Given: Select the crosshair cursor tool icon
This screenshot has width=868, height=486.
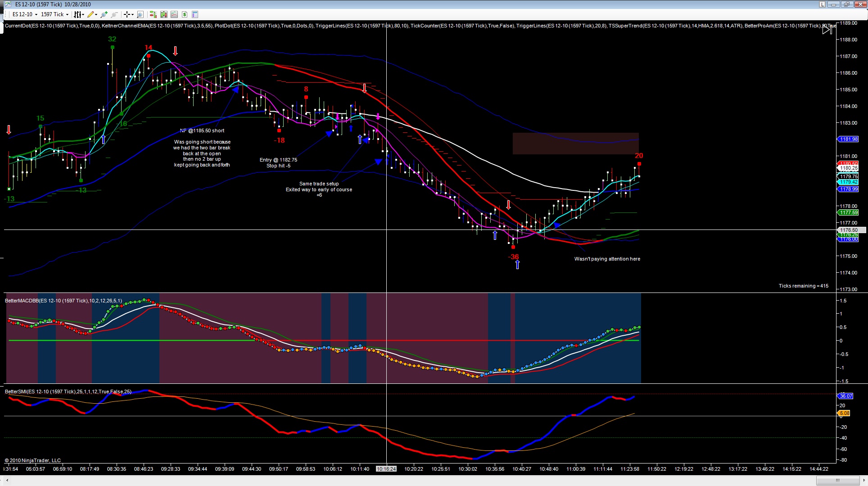Looking at the screenshot, I should [127, 14].
